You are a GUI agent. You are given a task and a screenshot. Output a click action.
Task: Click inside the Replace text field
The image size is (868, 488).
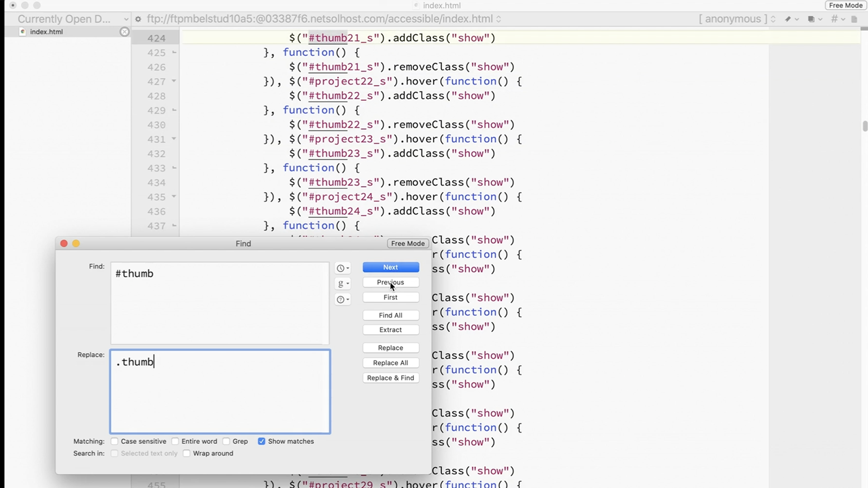(x=220, y=391)
